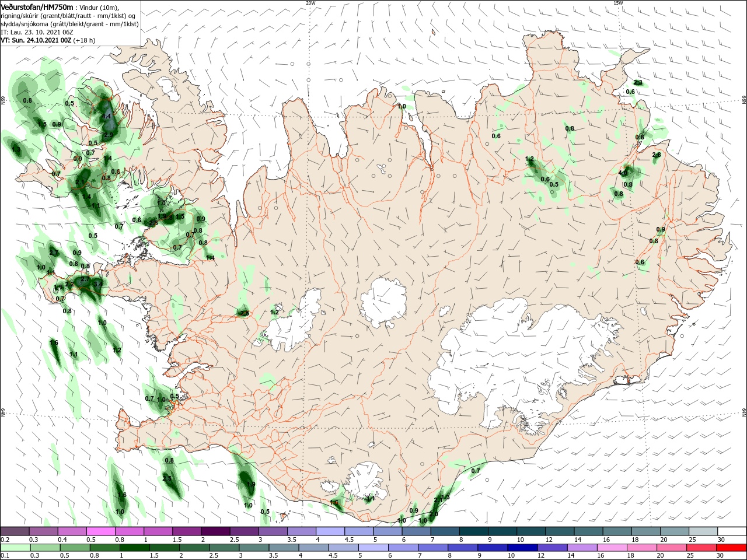Pick the bright magenta swatch in the upper legend
This screenshot has width=747, height=560.
(x=100, y=531)
